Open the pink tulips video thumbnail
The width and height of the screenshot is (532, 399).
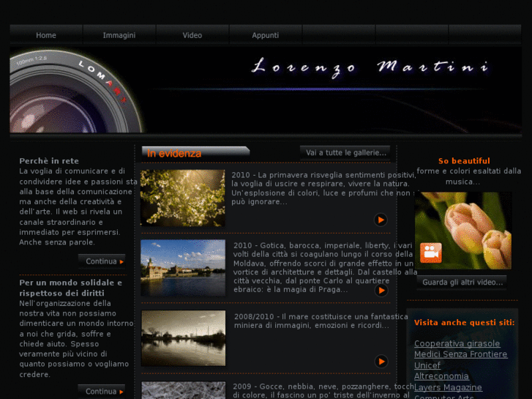click(463, 231)
